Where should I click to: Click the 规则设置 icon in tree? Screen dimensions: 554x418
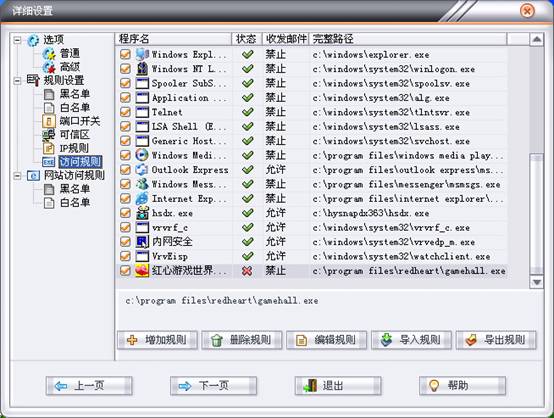pyautogui.click(x=33, y=80)
